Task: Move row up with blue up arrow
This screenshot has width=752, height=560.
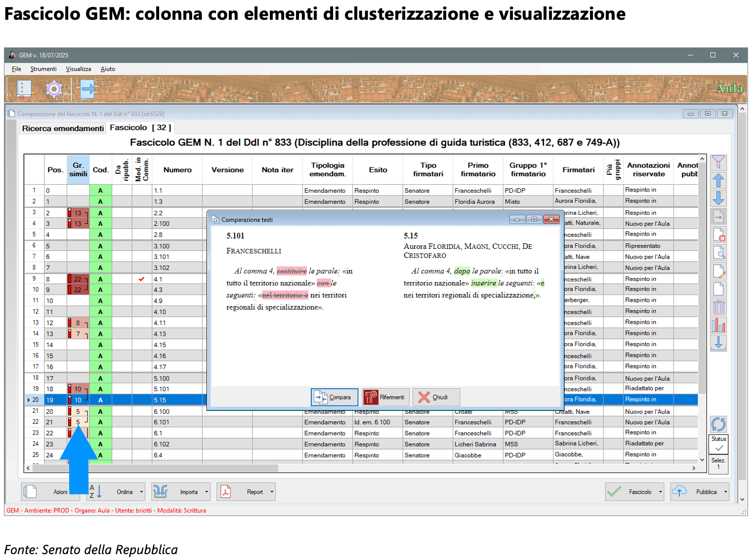Action: coord(718,180)
